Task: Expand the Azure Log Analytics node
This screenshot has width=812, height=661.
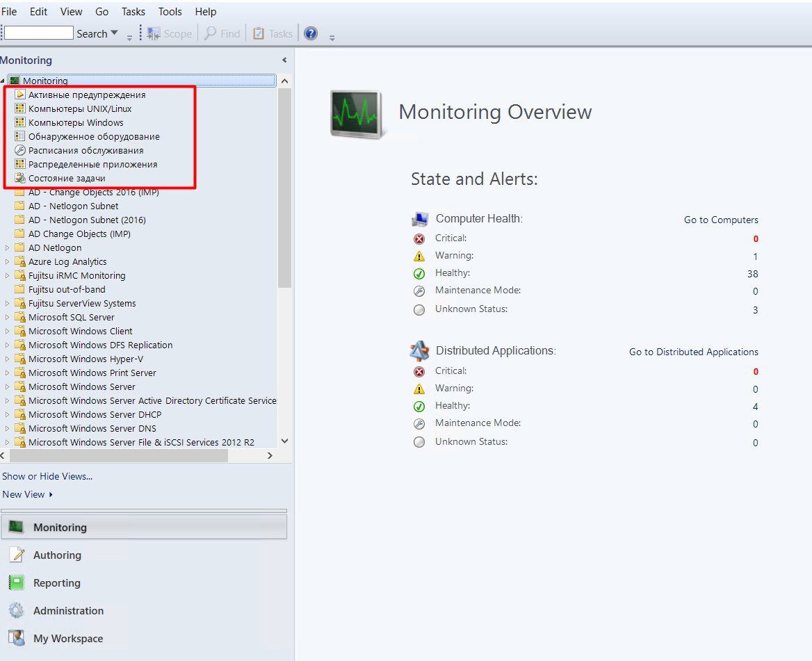Action: (7, 261)
